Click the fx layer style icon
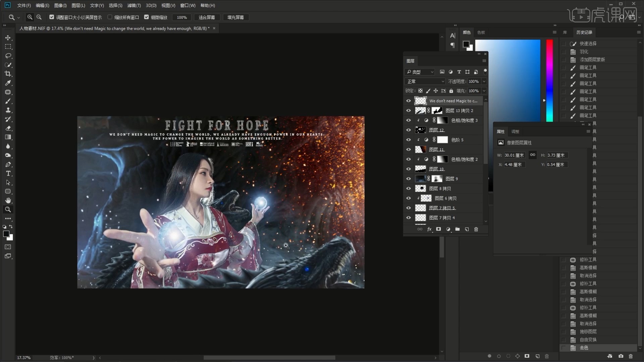644x362 pixels. (x=429, y=229)
